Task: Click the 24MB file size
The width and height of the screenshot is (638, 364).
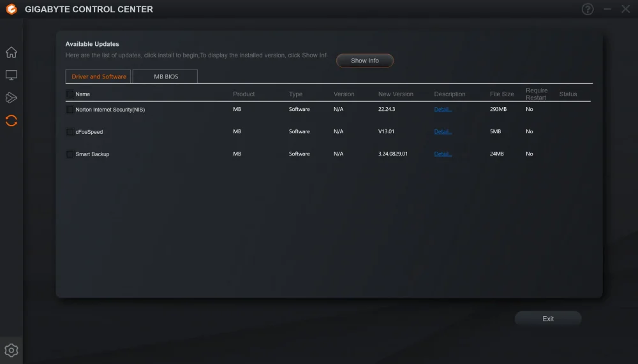Action: (x=497, y=154)
